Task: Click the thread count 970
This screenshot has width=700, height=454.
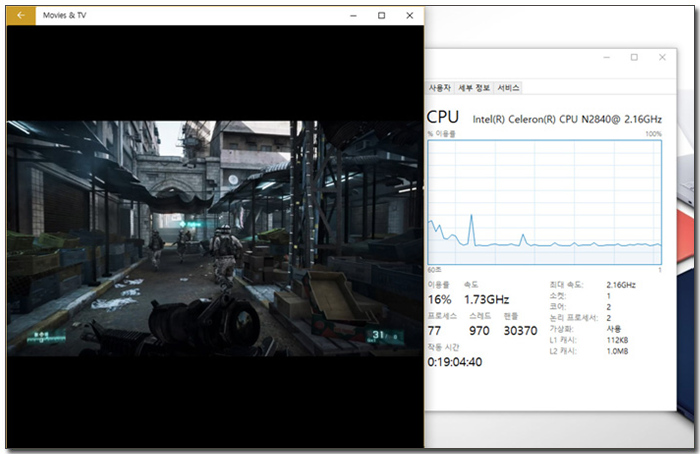Action: [479, 331]
